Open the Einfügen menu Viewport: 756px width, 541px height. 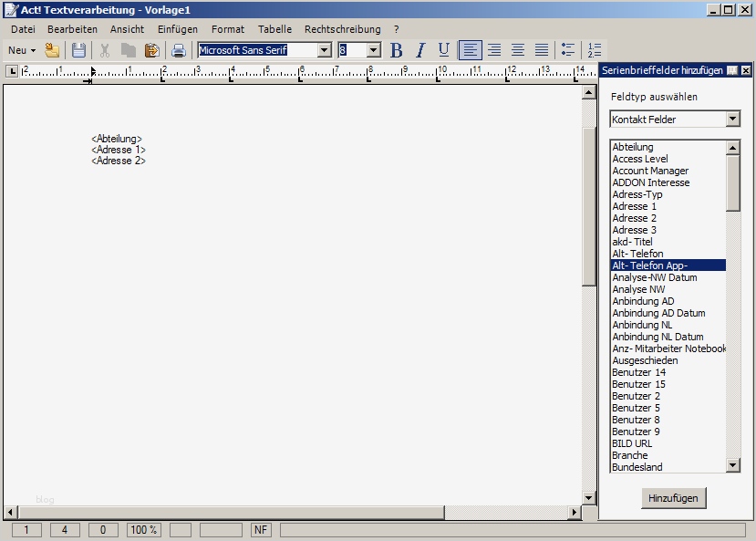click(178, 29)
